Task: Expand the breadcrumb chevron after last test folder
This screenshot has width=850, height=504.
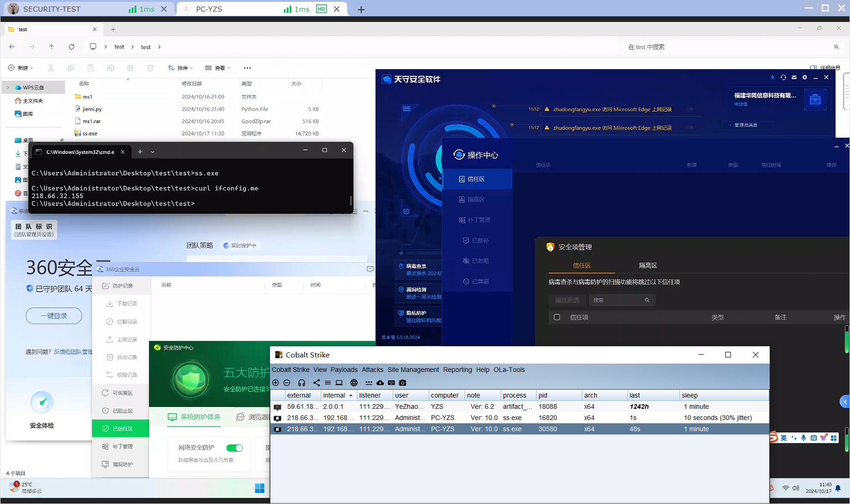Action: pos(159,47)
